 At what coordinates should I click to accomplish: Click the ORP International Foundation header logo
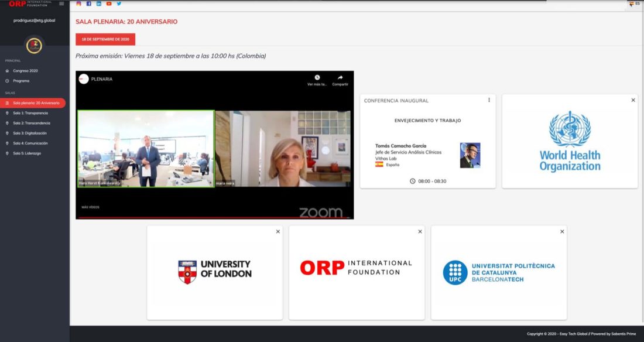point(30,4)
